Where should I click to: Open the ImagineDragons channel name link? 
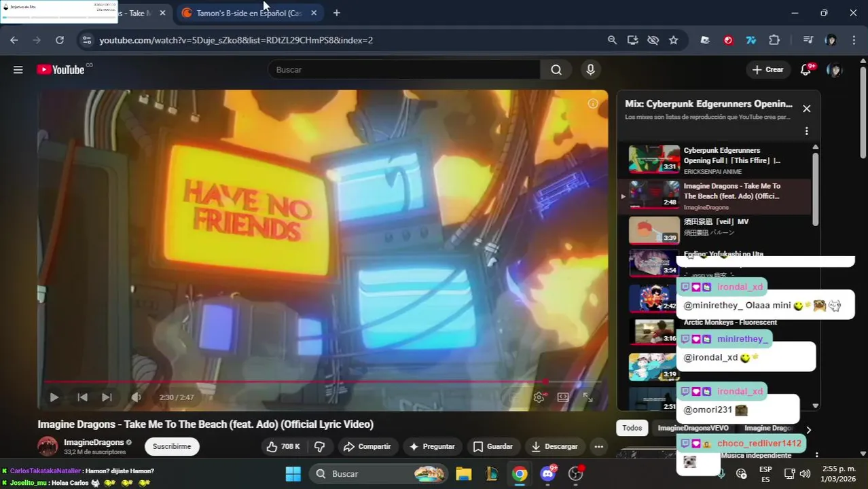(x=94, y=442)
